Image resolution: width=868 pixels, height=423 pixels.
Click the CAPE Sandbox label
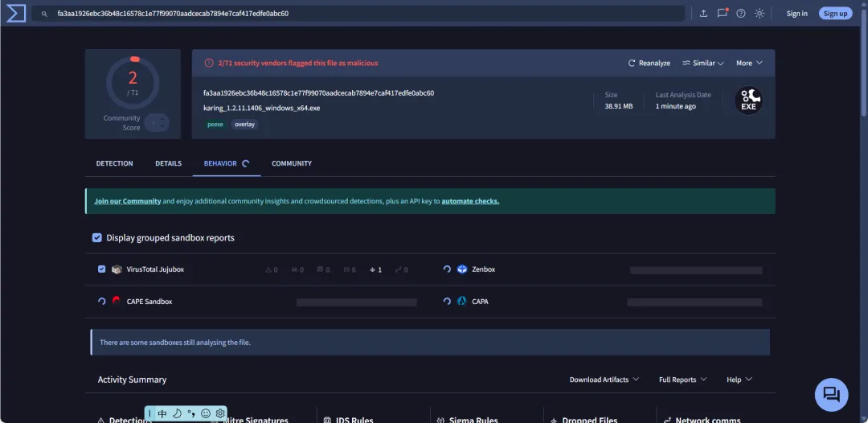(149, 302)
